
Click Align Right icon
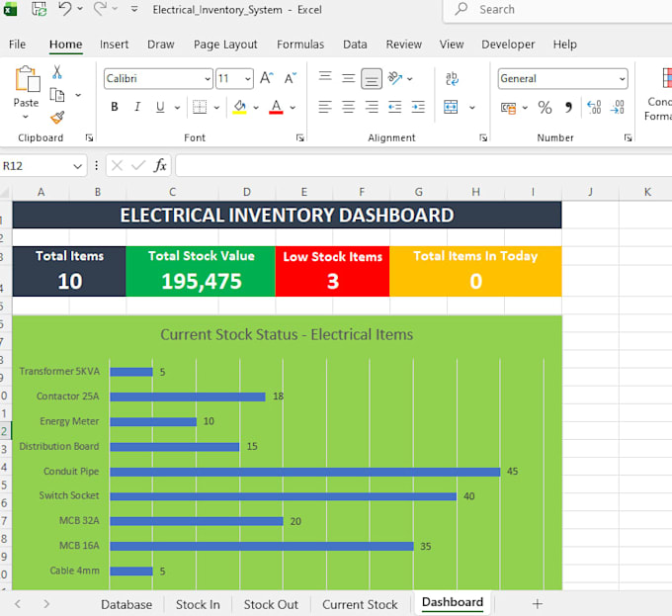point(372,107)
